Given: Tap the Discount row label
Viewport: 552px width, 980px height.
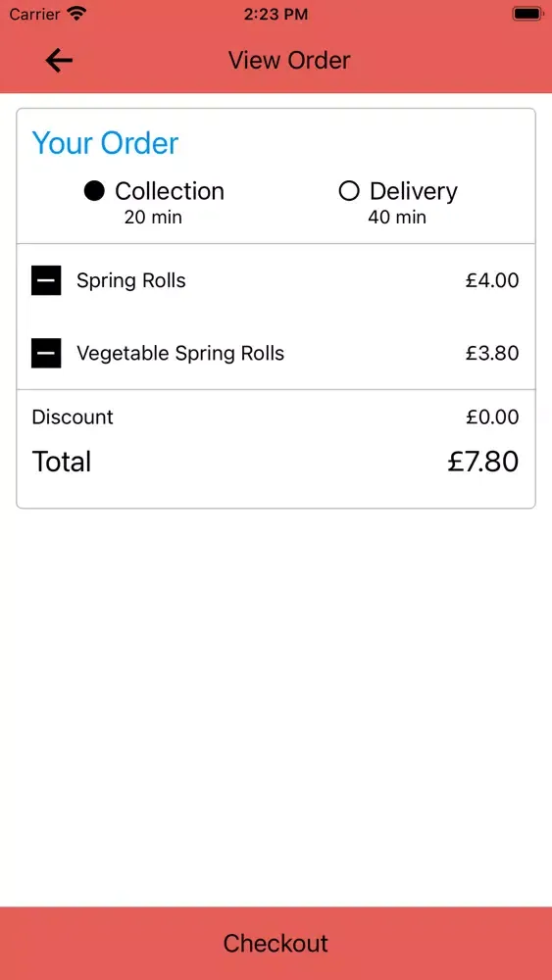Looking at the screenshot, I should coord(73,416).
